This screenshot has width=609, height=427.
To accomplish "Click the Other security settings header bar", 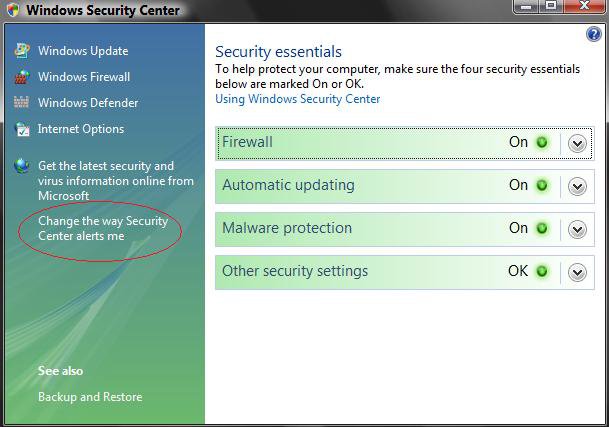I will click(405, 272).
